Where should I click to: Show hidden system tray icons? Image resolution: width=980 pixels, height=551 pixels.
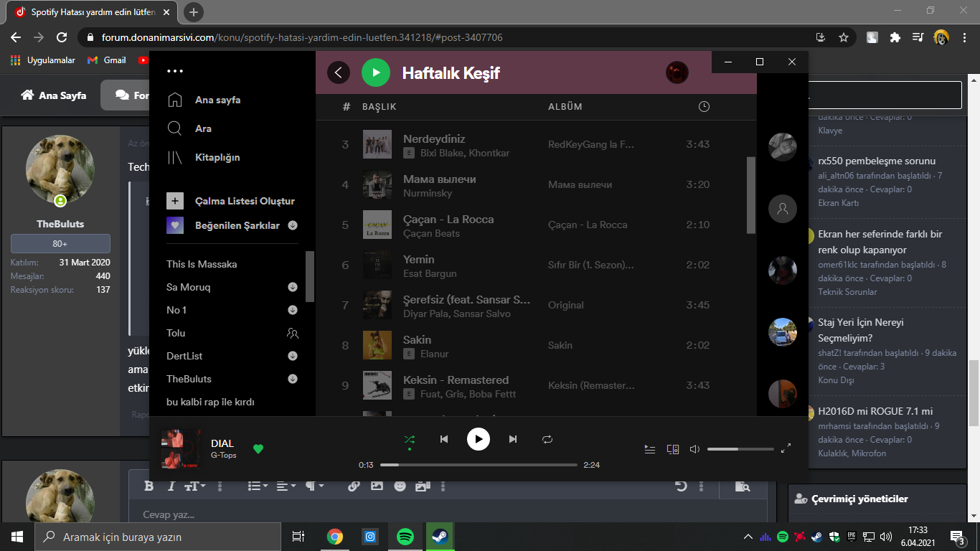point(748,537)
